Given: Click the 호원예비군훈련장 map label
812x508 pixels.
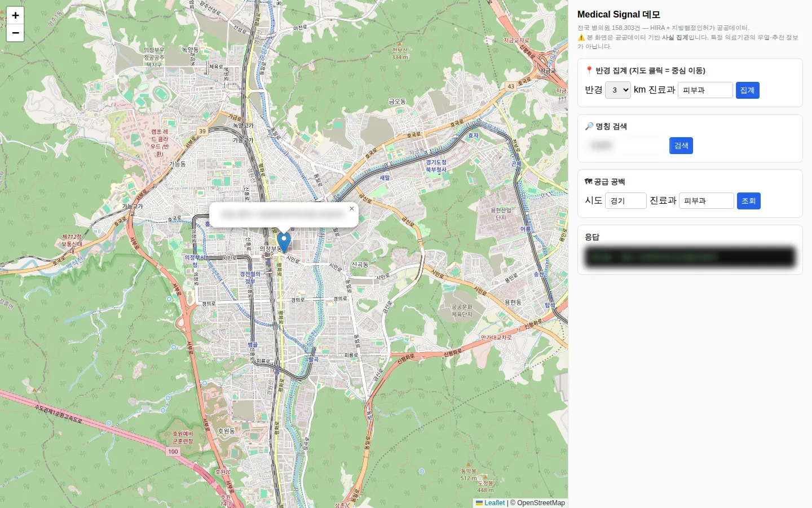Looking at the screenshot, I should 183,437.
